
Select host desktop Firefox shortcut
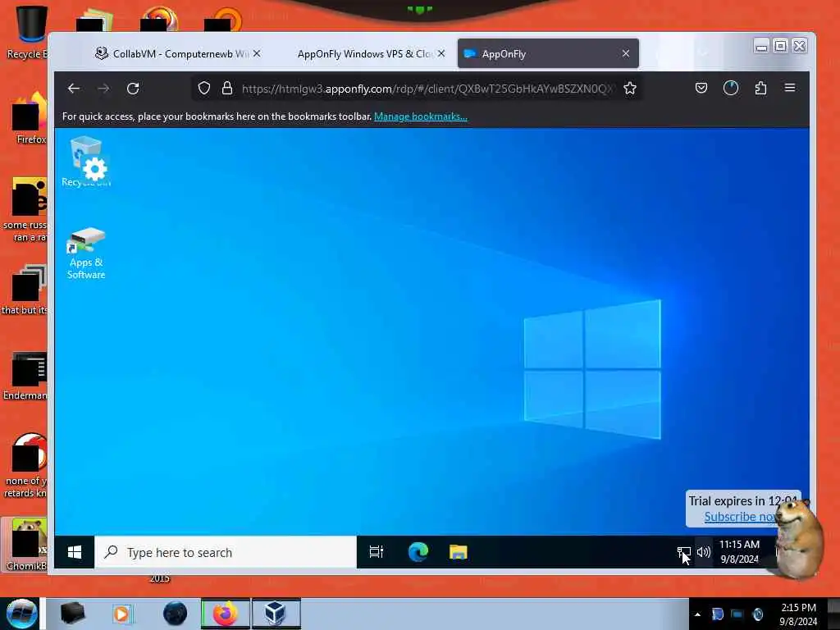coord(30,118)
